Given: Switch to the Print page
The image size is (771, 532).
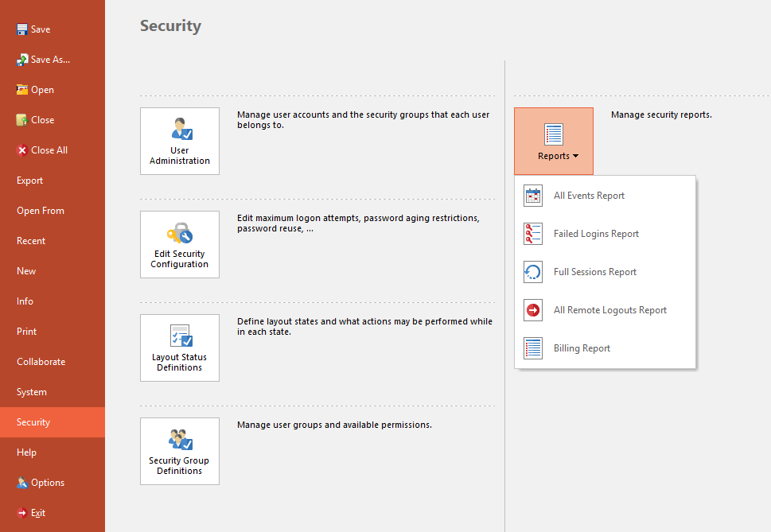Looking at the screenshot, I should tap(27, 332).
